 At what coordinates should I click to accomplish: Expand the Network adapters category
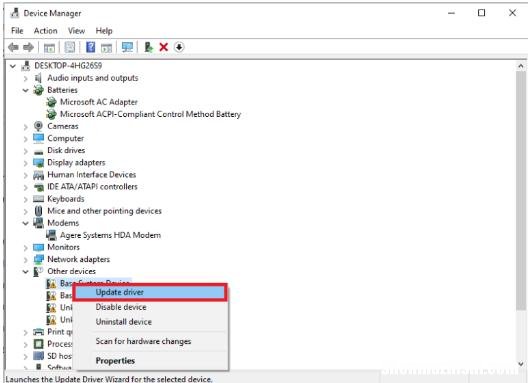(x=26, y=260)
